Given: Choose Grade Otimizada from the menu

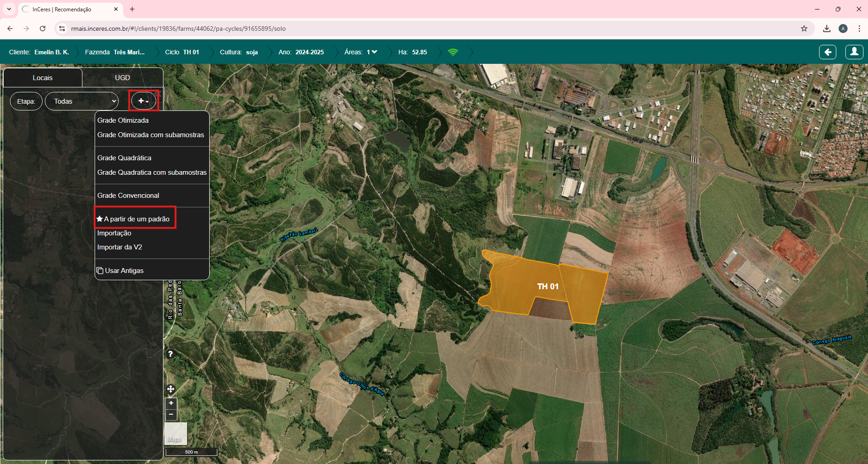Looking at the screenshot, I should tap(123, 120).
